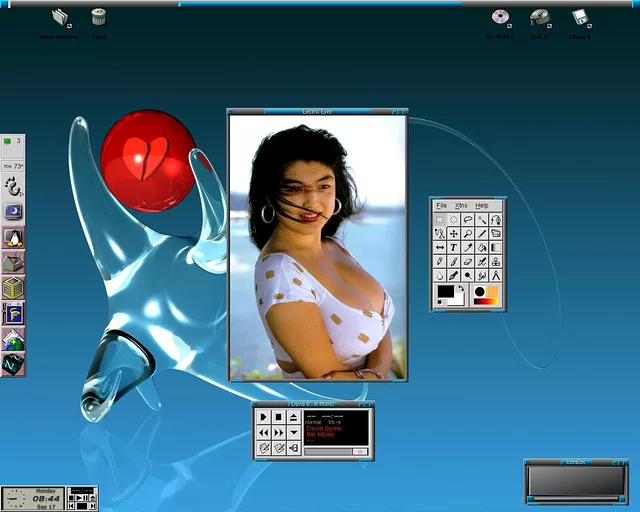Select the Move tool in toolbox
Viewport: 640px width, 512px height.
[453, 233]
